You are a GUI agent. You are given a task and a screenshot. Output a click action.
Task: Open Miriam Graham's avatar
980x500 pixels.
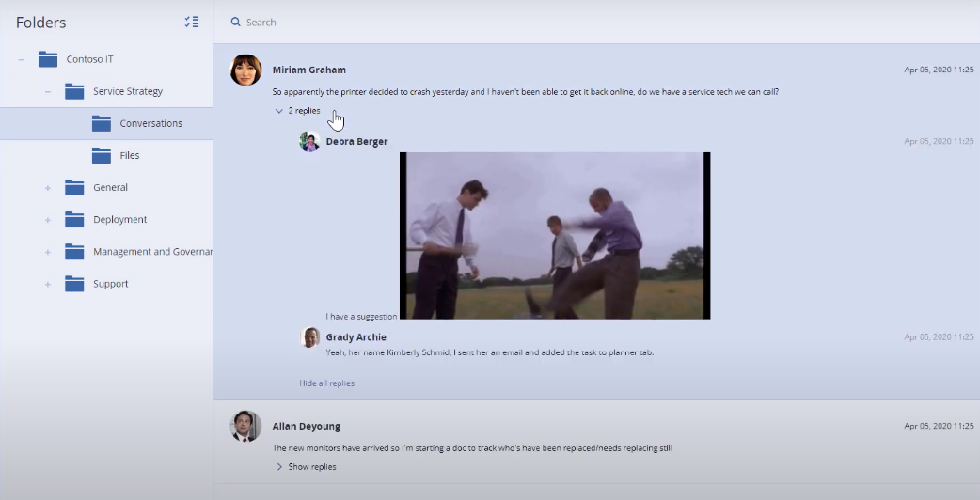(245, 70)
